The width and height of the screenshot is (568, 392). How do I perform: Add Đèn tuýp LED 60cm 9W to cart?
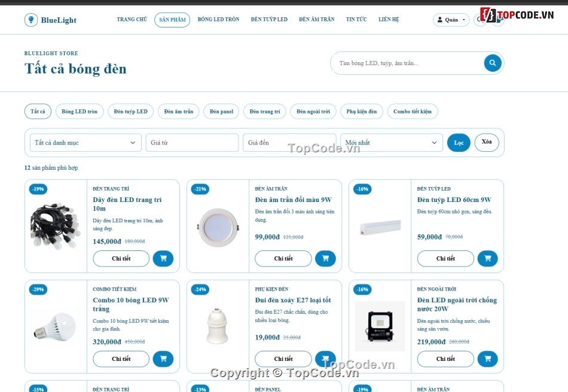pos(487,258)
